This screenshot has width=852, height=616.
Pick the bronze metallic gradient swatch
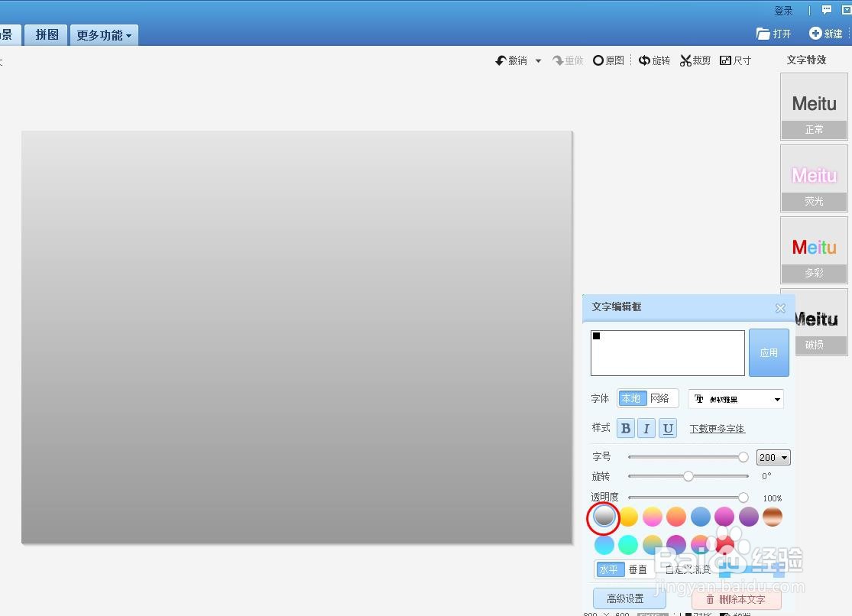(772, 517)
